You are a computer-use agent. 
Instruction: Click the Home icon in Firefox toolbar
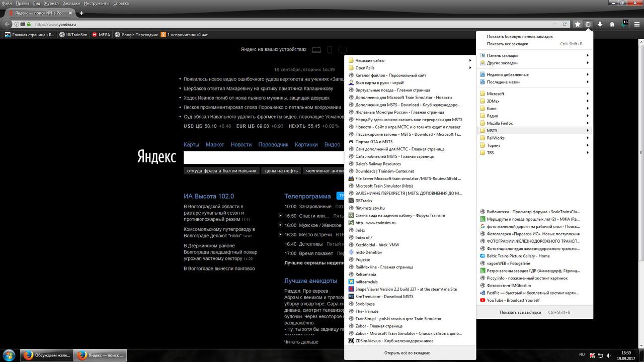point(612,24)
